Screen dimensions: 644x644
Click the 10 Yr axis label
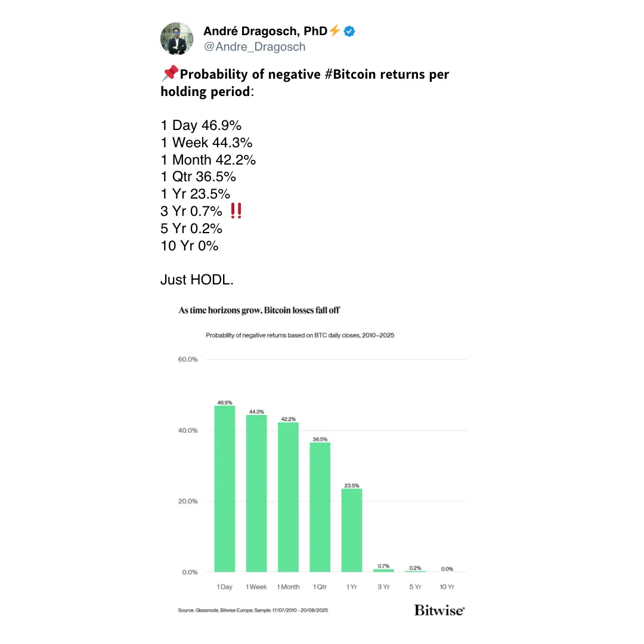pyautogui.click(x=447, y=587)
